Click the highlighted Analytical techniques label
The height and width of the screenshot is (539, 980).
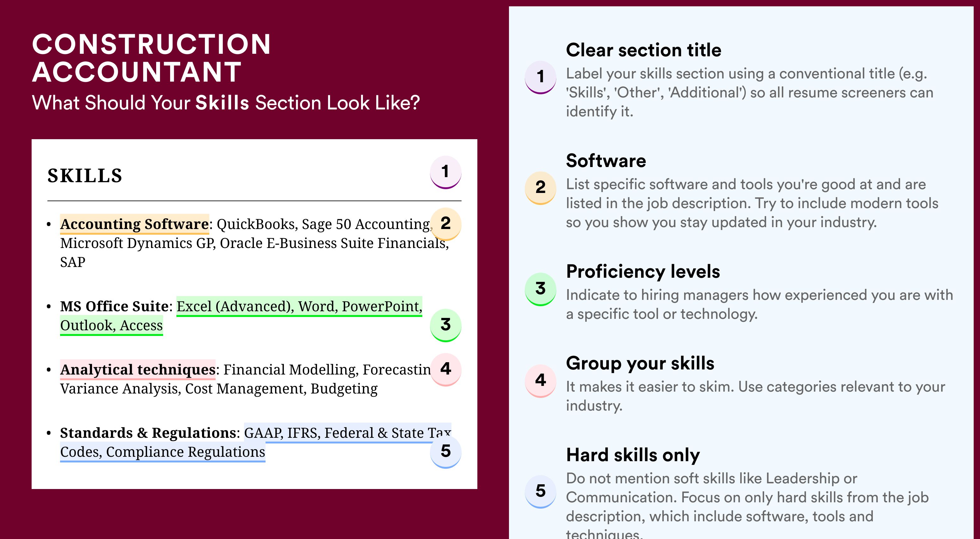[x=138, y=369]
